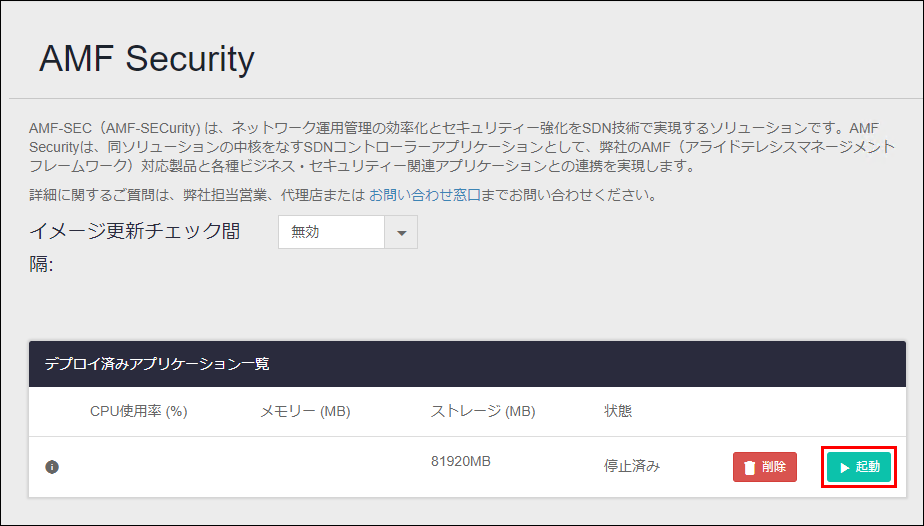The height and width of the screenshot is (526, 924).
Task: Click the play triangle icon on 起動
Action: pos(844,468)
